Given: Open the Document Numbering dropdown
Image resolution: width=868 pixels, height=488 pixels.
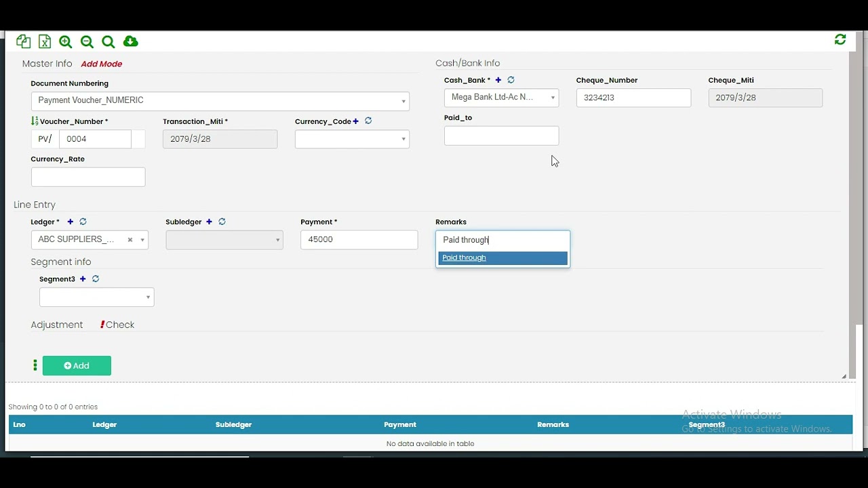Looking at the screenshot, I should coord(220,101).
